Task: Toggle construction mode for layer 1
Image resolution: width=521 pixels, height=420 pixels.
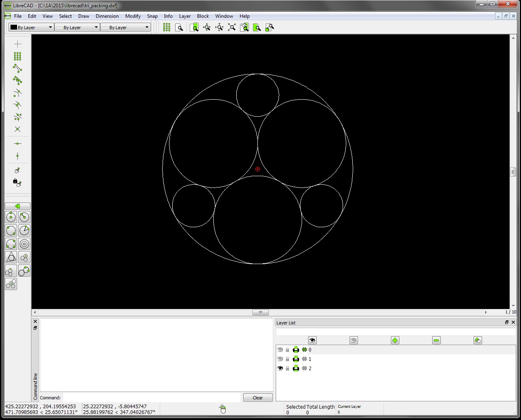Action: (x=304, y=359)
